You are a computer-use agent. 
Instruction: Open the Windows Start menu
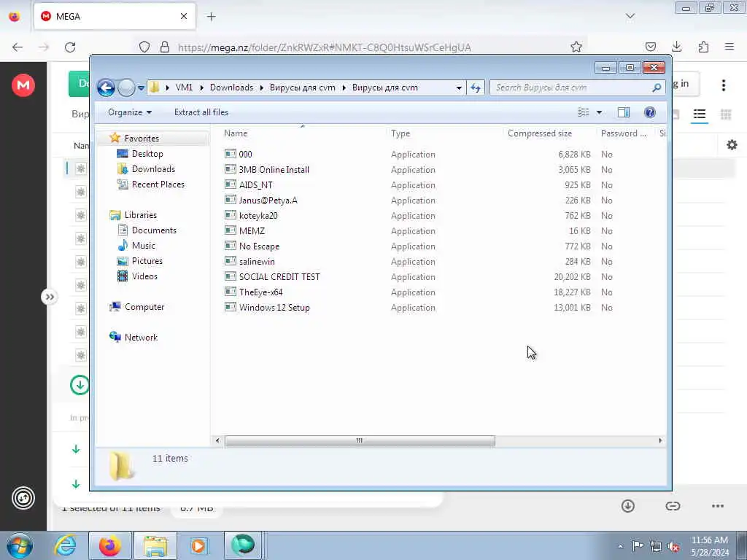tap(19, 545)
